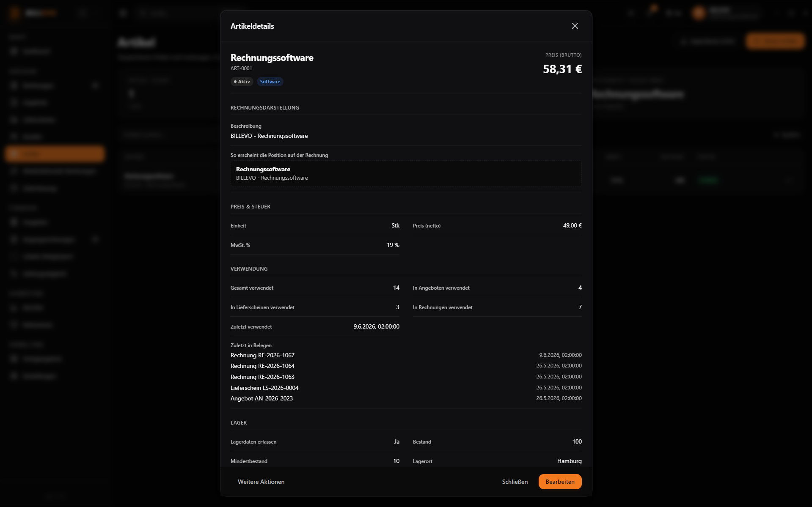Open Lieferschein LS-2026-0004 entry
812x507 pixels.
coord(264,388)
